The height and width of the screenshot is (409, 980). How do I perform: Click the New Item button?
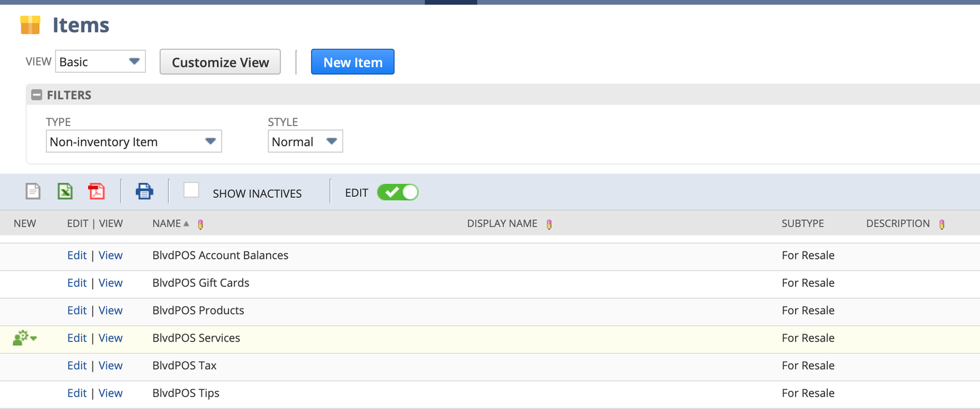[353, 62]
